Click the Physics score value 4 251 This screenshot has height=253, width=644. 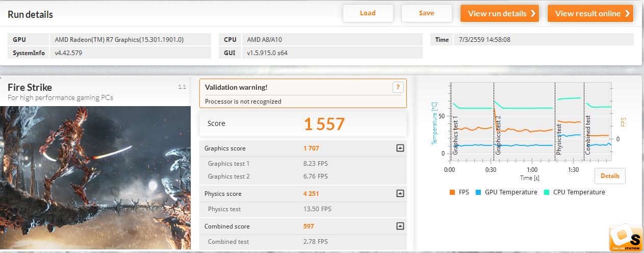click(x=311, y=194)
